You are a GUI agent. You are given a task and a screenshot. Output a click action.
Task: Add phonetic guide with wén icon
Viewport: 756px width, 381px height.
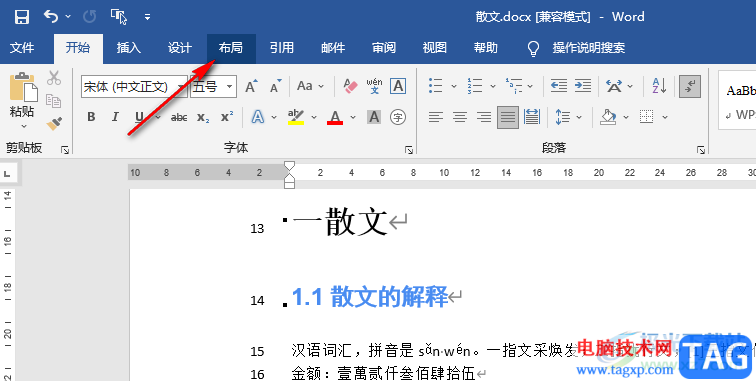374,86
